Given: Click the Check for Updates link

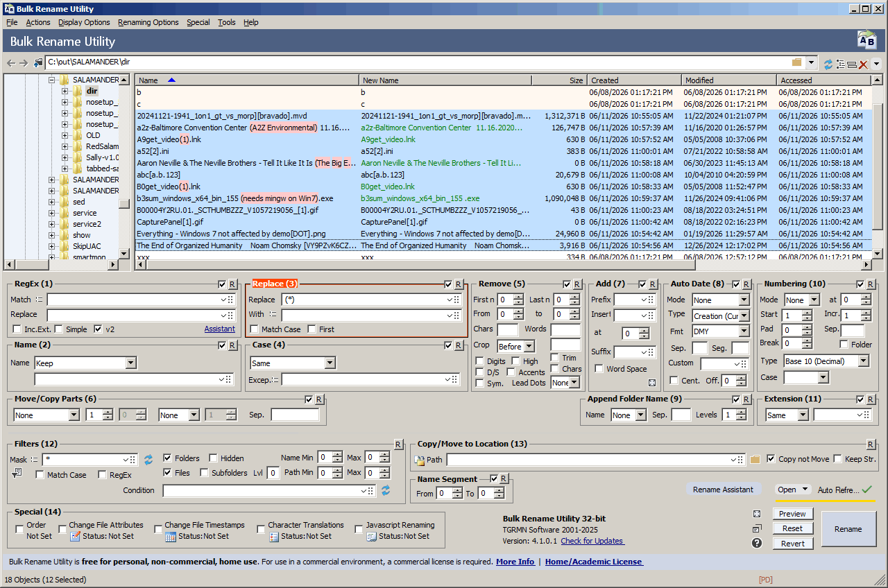Looking at the screenshot, I should [592, 541].
